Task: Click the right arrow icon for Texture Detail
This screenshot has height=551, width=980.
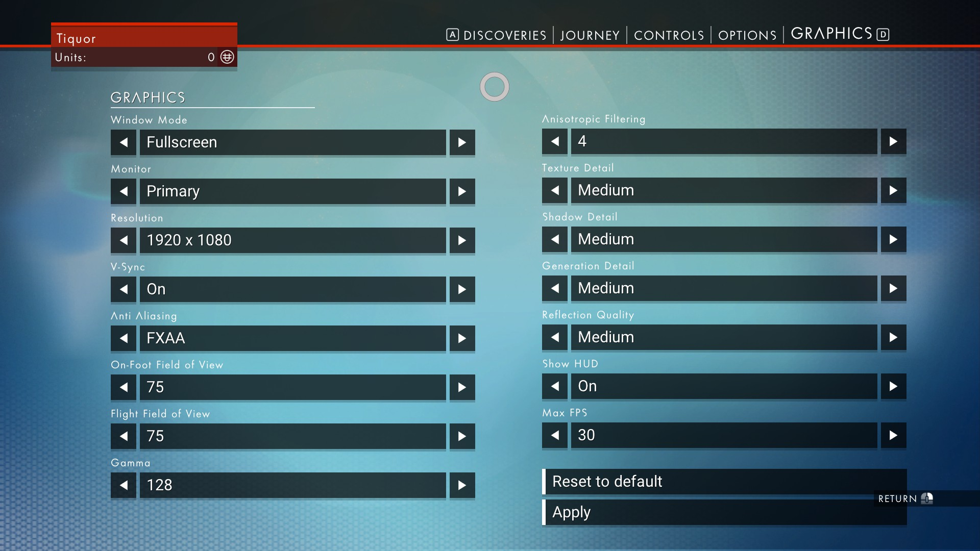Action: [893, 190]
